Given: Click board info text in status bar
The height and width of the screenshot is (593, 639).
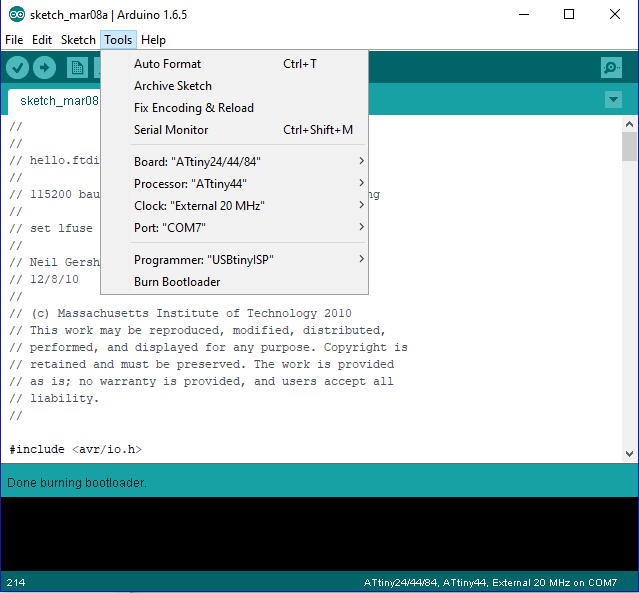Looking at the screenshot, I should tap(490, 582).
